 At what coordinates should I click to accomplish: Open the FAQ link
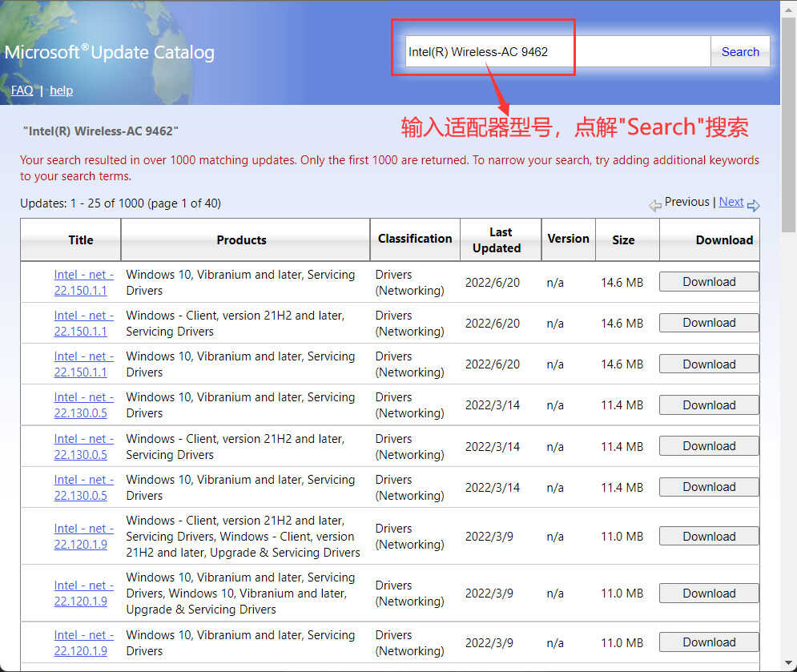pos(22,91)
